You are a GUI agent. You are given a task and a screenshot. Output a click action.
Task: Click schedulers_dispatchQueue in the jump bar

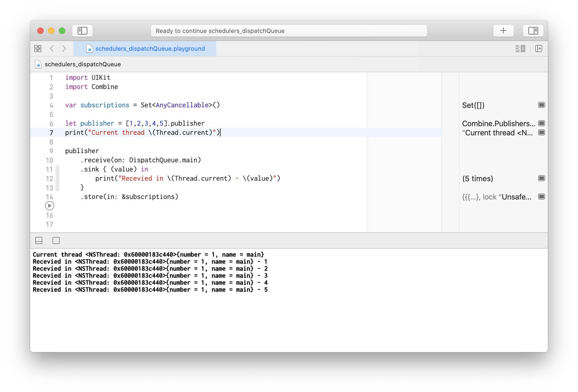click(x=83, y=64)
